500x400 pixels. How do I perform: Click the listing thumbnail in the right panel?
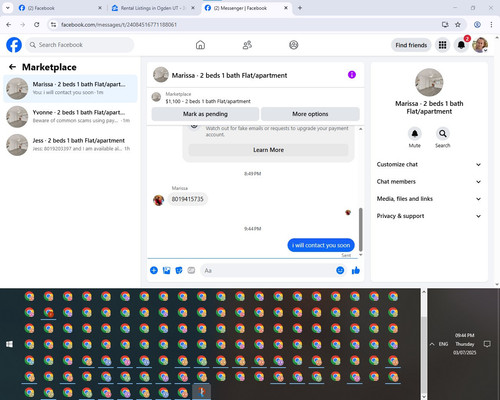point(429,82)
